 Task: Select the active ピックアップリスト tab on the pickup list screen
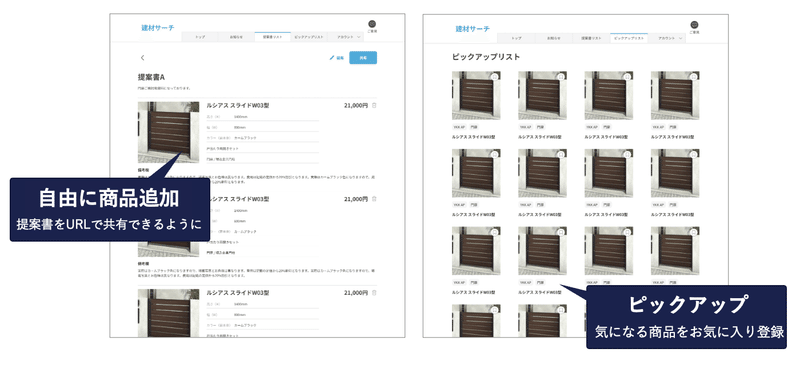[629, 38]
